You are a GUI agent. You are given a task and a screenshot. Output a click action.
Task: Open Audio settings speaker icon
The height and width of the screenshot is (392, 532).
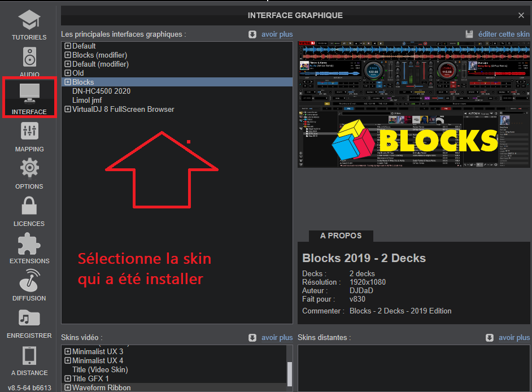pos(29,56)
